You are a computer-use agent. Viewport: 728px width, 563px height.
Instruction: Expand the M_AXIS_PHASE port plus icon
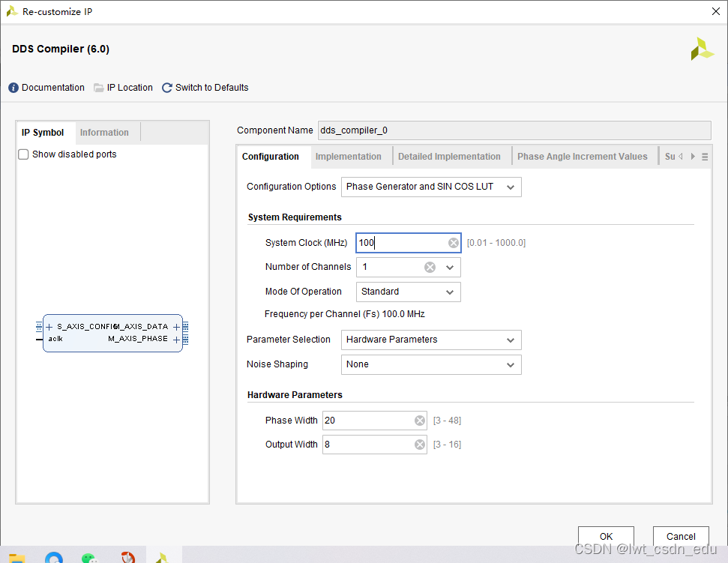pyautogui.click(x=176, y=340)
